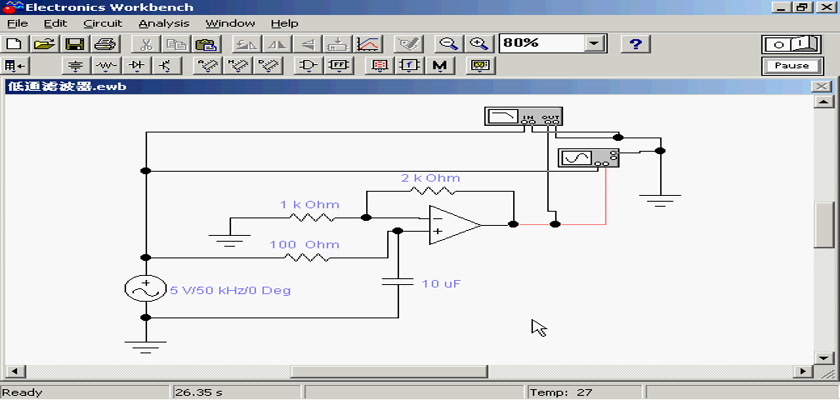The height and width of the screenshot is (400, 840).
Task: Click the vertical scrollbar thumb
Action: [822, 224]
